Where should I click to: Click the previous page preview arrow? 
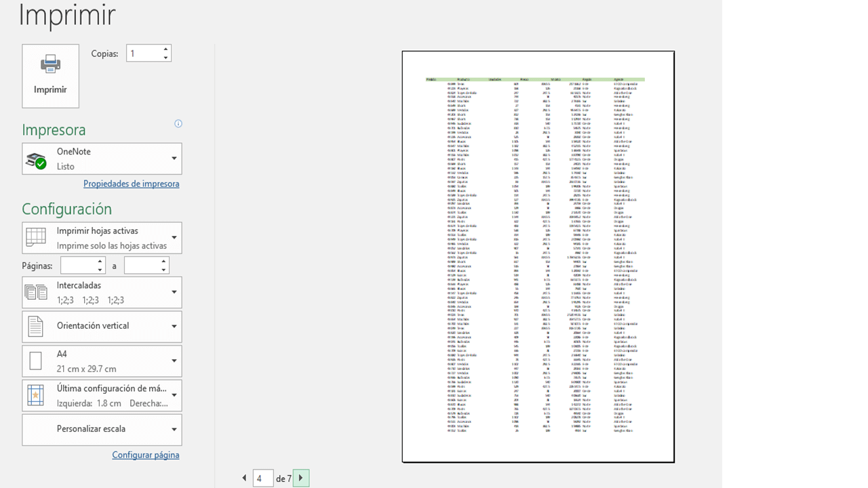pos(244,478)
